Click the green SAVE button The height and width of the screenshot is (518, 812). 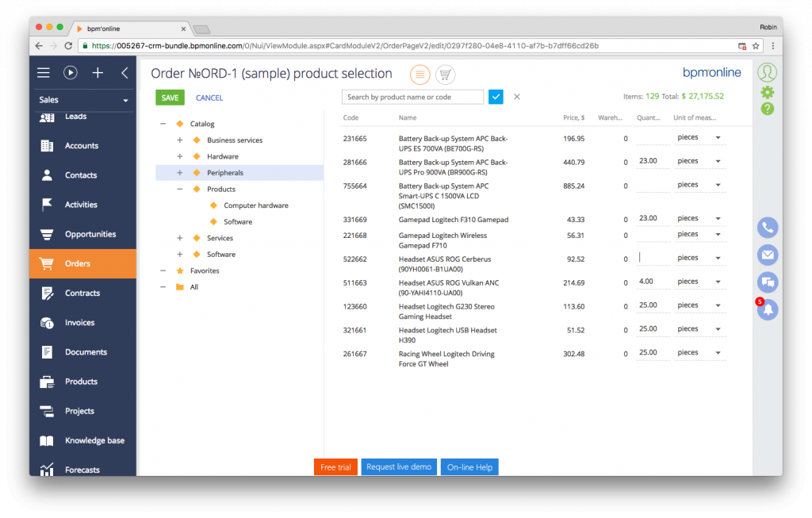[x=170, y=98]
